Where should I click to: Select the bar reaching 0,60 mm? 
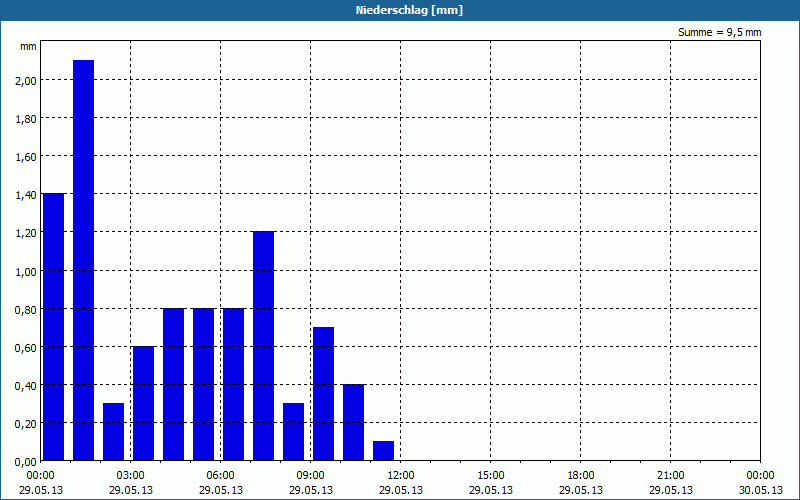point(143,404)
